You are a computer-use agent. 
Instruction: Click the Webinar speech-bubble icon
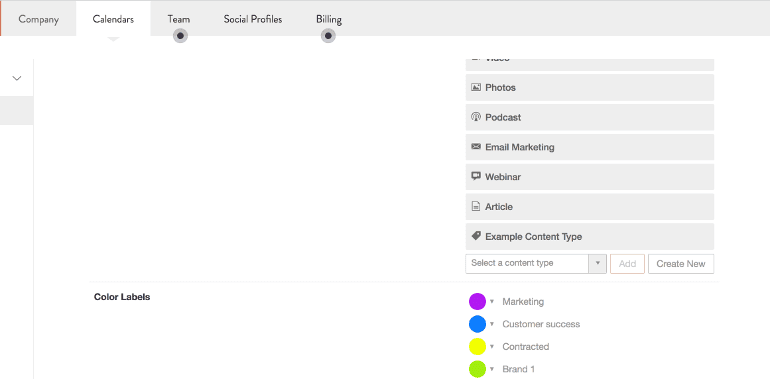coord(476,176)
